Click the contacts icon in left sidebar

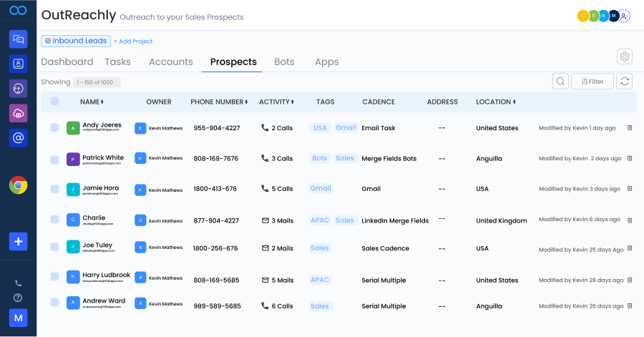pyautogui.click(x=18, y=64)
